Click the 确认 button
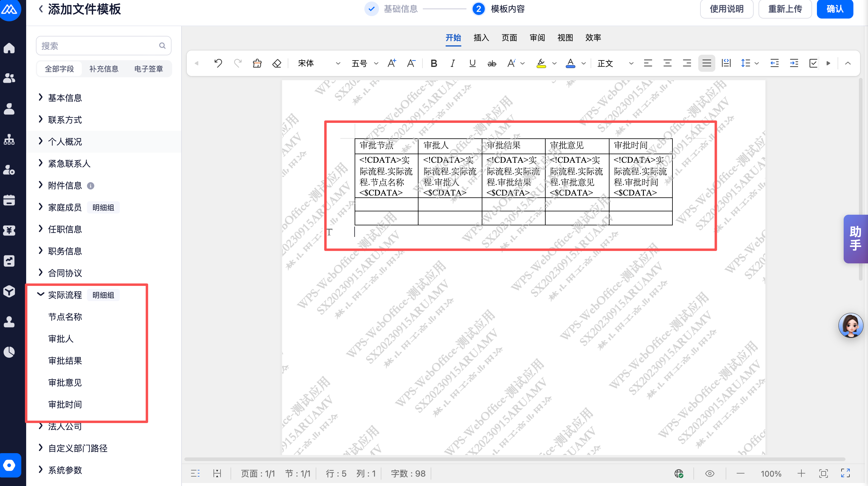The height and width of the screenshot is (486, 868). point(835,9)
